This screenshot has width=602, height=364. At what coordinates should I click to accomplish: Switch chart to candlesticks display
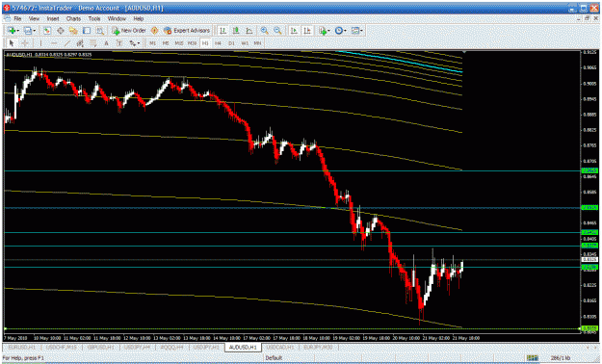(x=236, y=31)
